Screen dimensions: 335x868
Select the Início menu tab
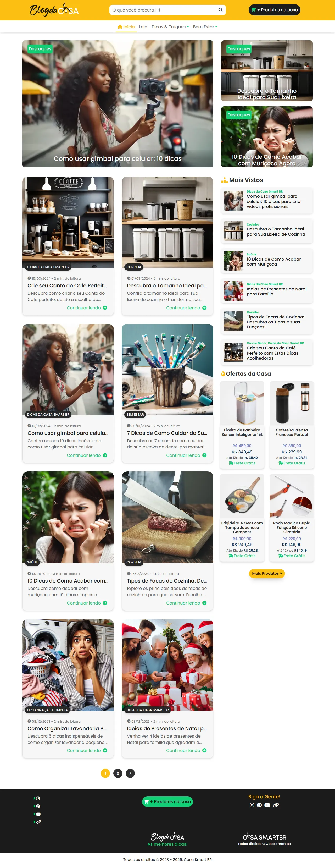(126, 27)
